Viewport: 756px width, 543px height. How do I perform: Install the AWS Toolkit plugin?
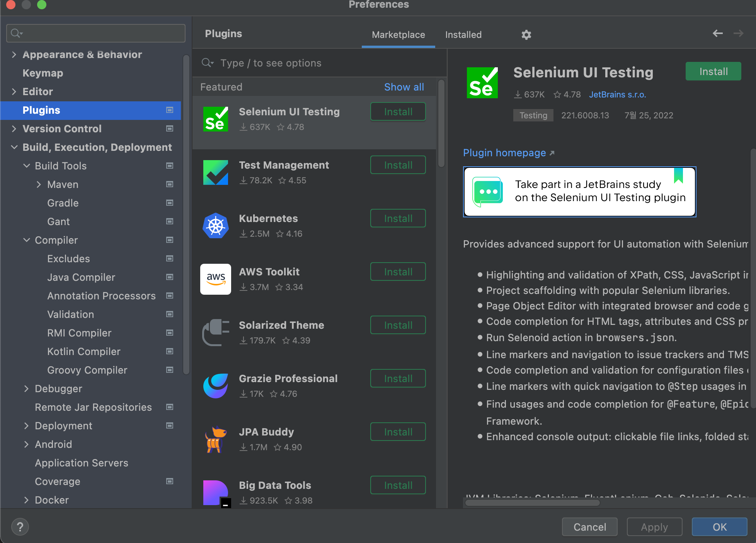398,271
